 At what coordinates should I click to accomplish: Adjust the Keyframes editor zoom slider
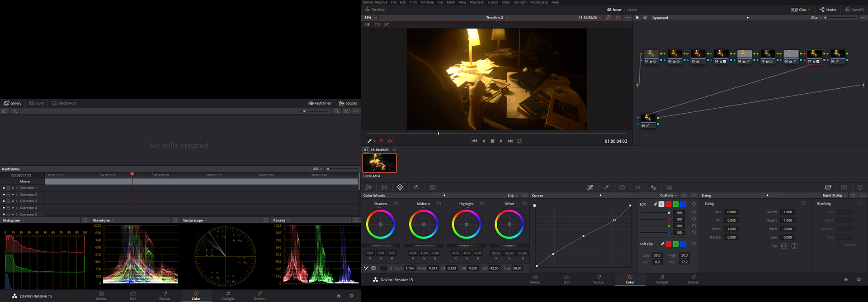pos(342,169)
